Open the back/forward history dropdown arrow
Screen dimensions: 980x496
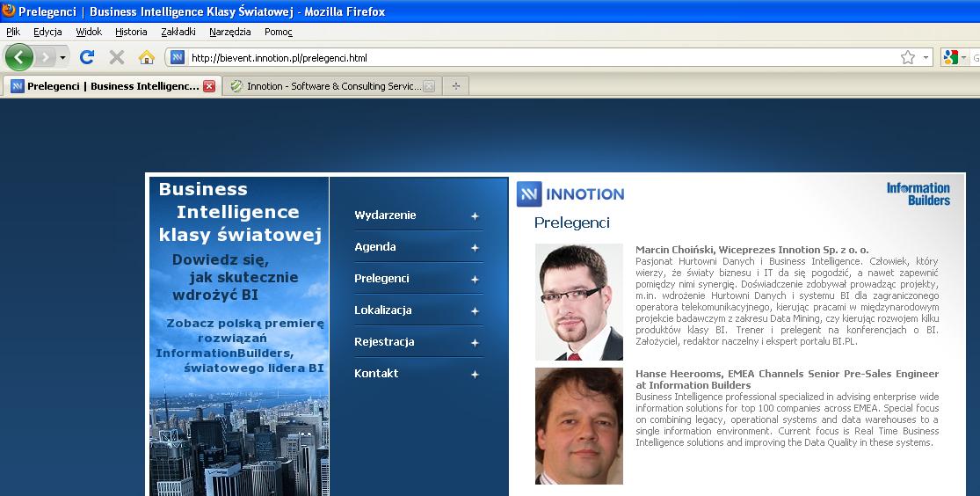pyautogui.click(x=62, y=57)
